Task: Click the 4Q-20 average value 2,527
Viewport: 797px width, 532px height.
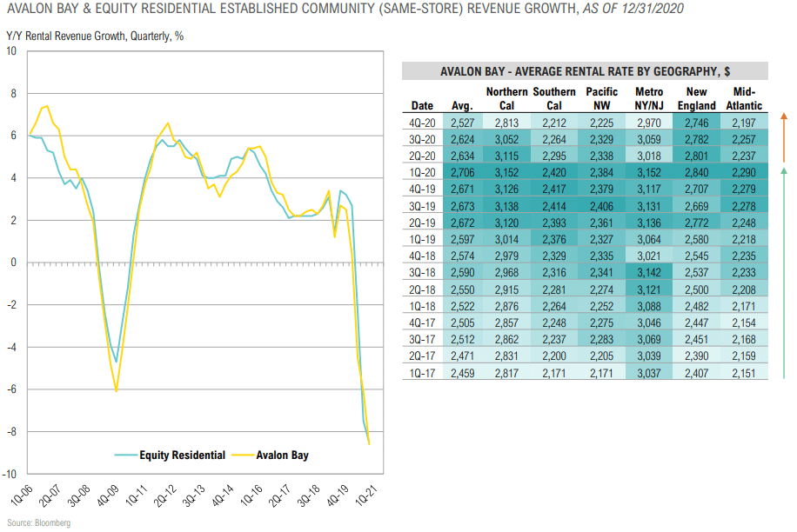Action: [x=462, y=123]
